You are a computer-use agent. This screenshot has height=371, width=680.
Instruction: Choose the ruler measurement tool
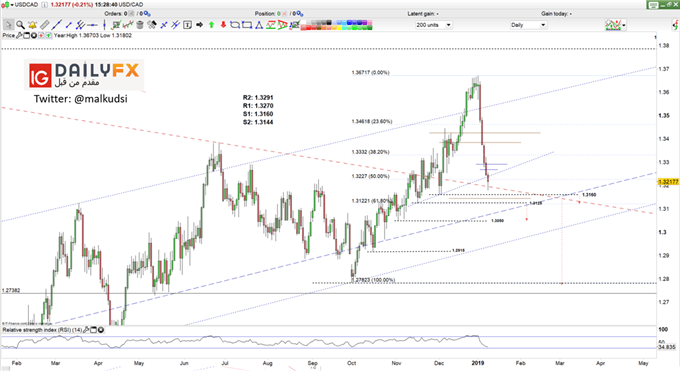pos(45,25)
